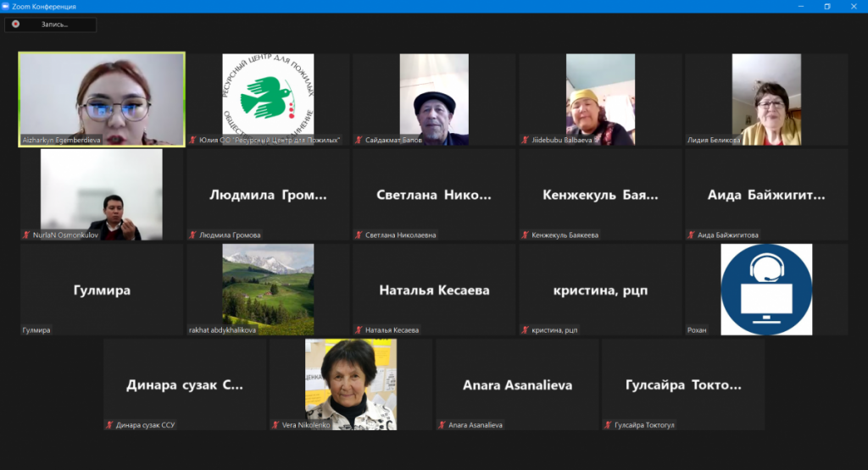This screenshot has height=470, width=868.
Task: Click muted mic icon beside Anara Asanalieva
Action: tap(442, 424)
